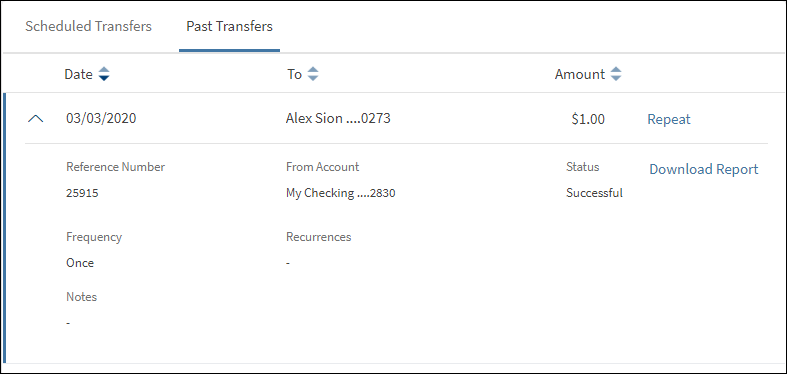The height and width of the screenshot is (374, 787).
Task: Click the Date column sort arrows icon
Action: pyautogui.click(x=104, y=74)
